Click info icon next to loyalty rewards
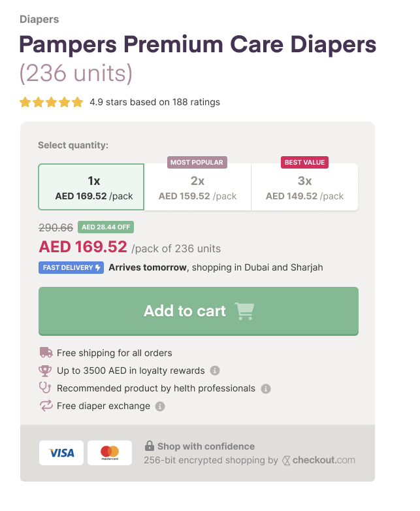Screen dimensions: 420x511 215,371
